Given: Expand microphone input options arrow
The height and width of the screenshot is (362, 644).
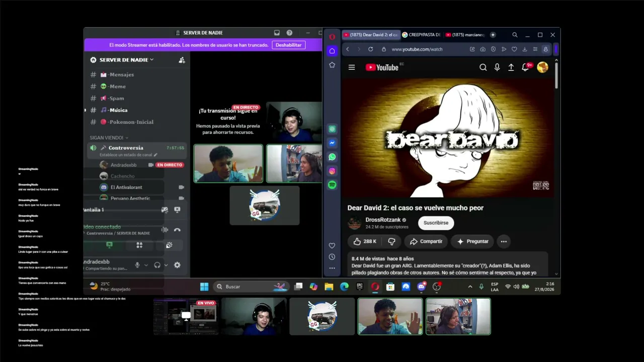Looking at the screenshot, I should 146,265.
